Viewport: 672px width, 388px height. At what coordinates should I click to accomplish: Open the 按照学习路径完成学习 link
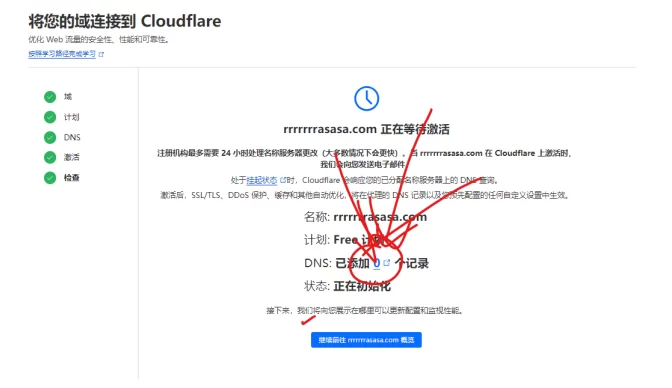click(62, 54)
